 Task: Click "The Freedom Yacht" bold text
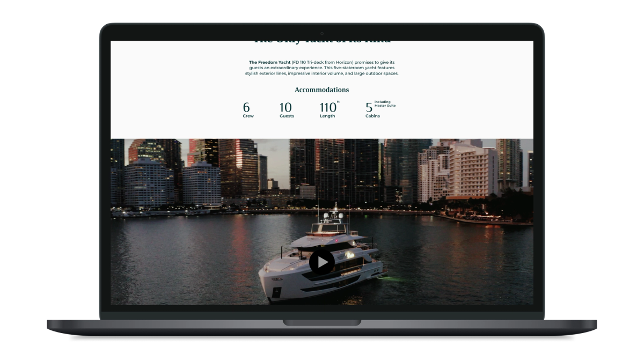click(x=269, y=62)
